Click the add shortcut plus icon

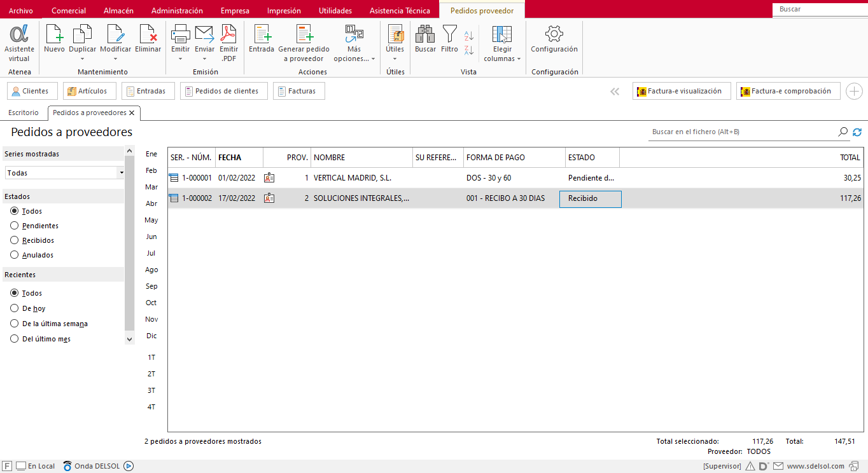coord(854,92)
